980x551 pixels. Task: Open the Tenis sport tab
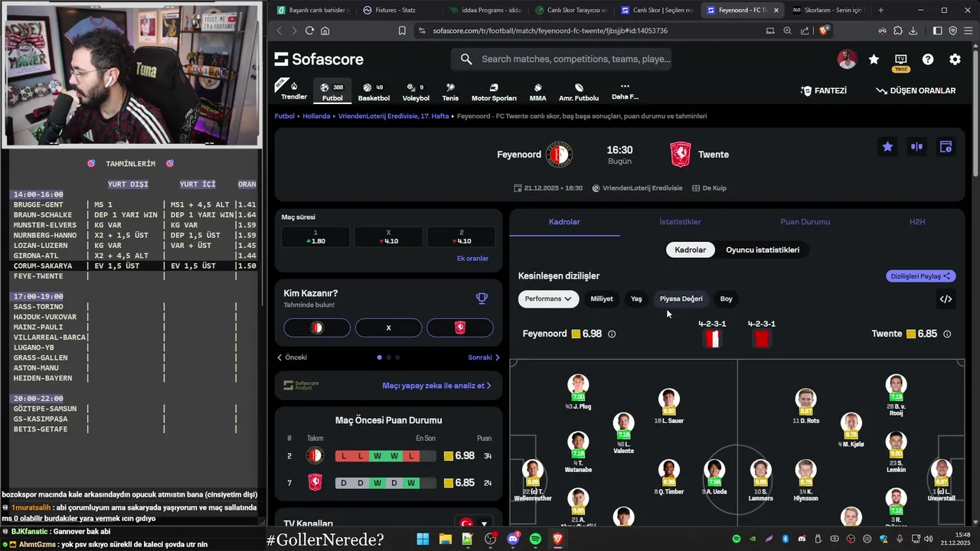450,92
